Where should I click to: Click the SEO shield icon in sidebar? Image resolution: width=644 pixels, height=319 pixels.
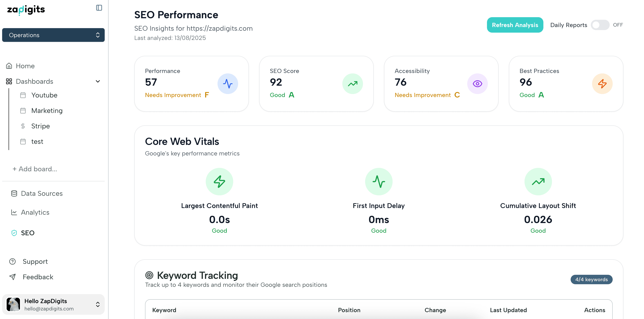(x=14, y=233)
